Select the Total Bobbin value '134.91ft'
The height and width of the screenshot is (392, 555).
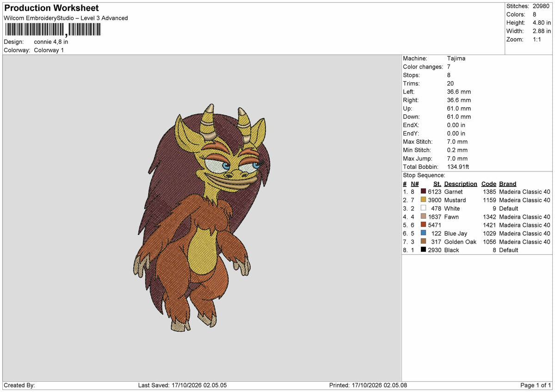click(x=459, y=166)
